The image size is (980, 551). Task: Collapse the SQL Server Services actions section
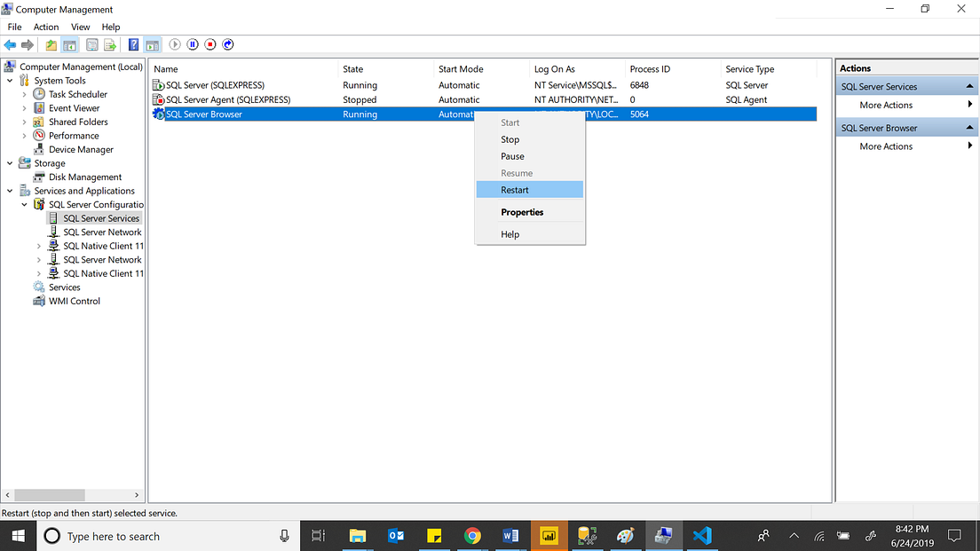coord(971,85)
